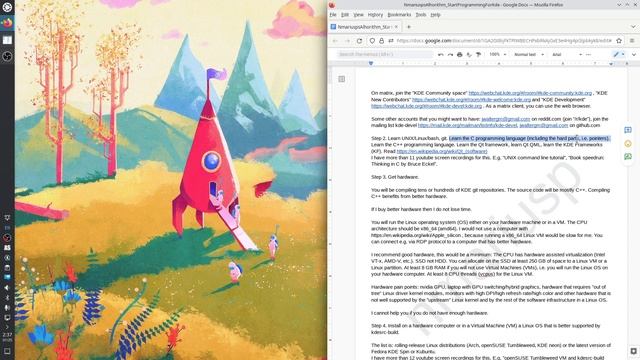Viewport: 640px width, 360px height.
Task: Go back one page in Firefox
Action: [335, 41]
